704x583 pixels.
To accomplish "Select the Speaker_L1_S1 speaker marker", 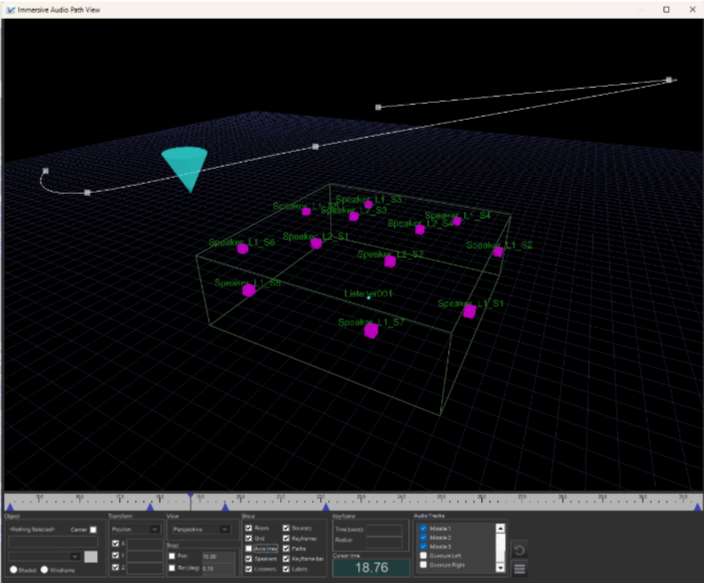I will (469, 312).
